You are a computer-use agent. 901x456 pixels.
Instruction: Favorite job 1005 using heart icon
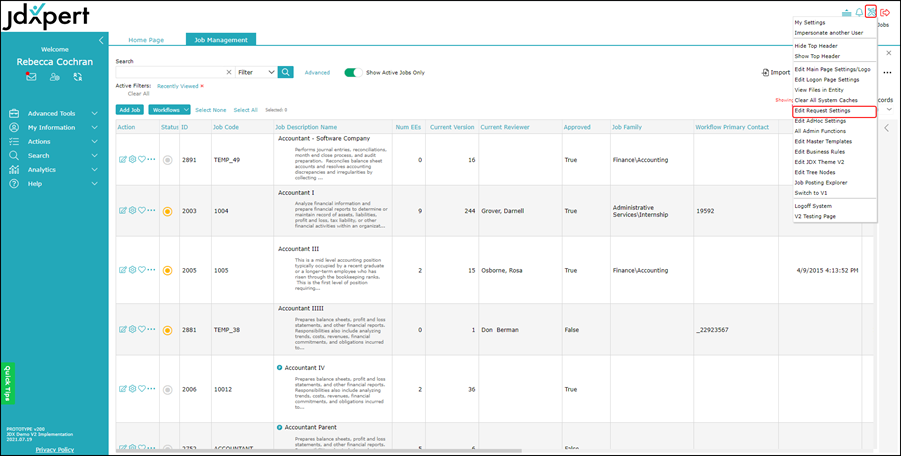tap(141, 270)
